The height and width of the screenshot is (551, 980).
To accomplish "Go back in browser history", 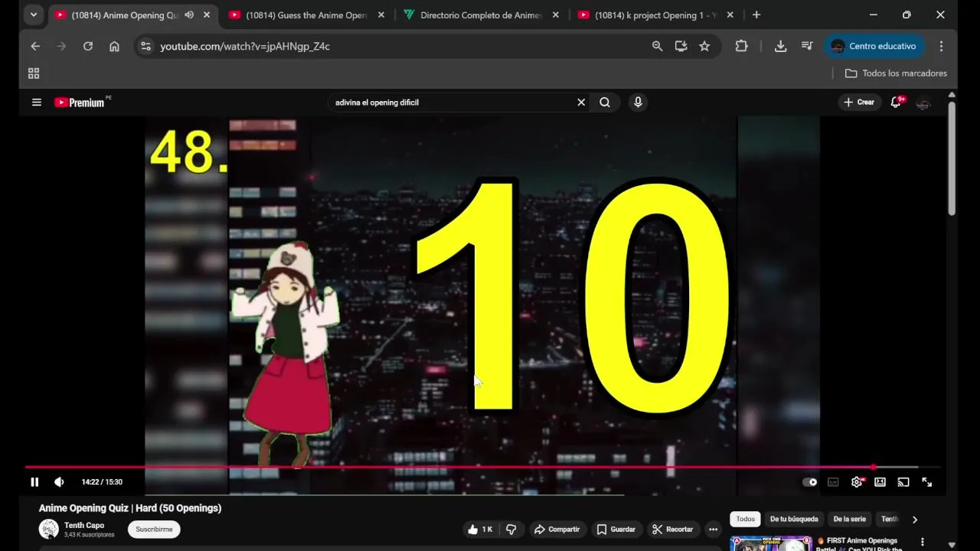I will (x=35, y=47).
